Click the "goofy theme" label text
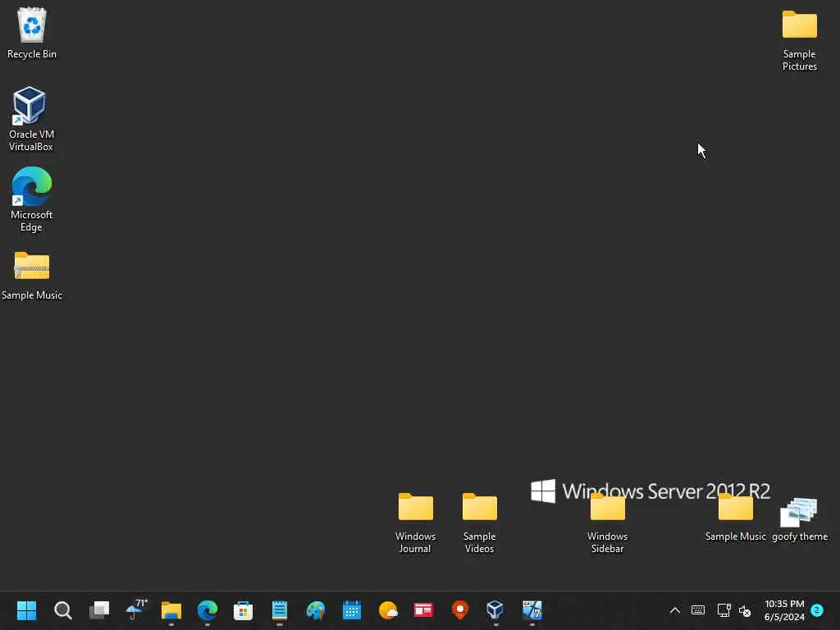The width and height of the screenshot is (840, 630). pyautogui.click(x=800, y=536)
